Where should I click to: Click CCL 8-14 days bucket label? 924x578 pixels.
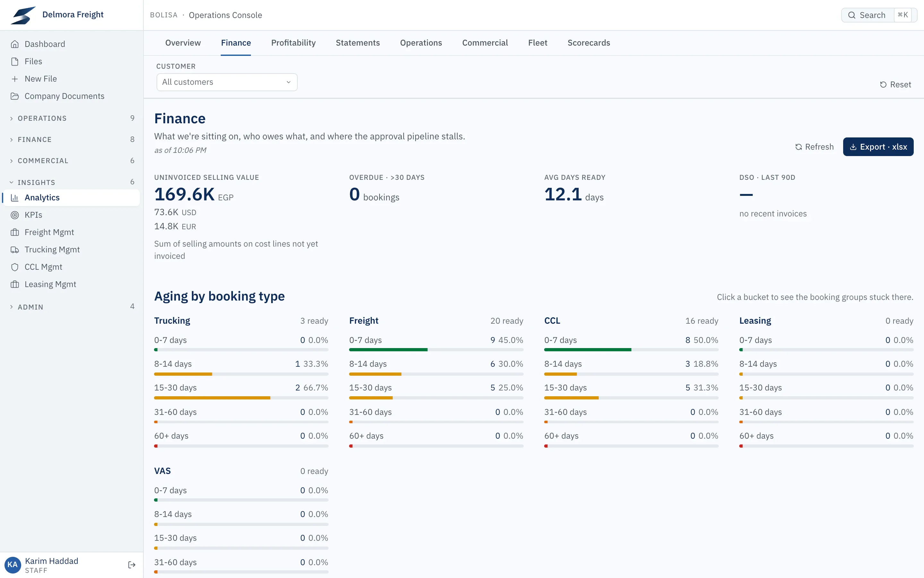tap(563, 364)
